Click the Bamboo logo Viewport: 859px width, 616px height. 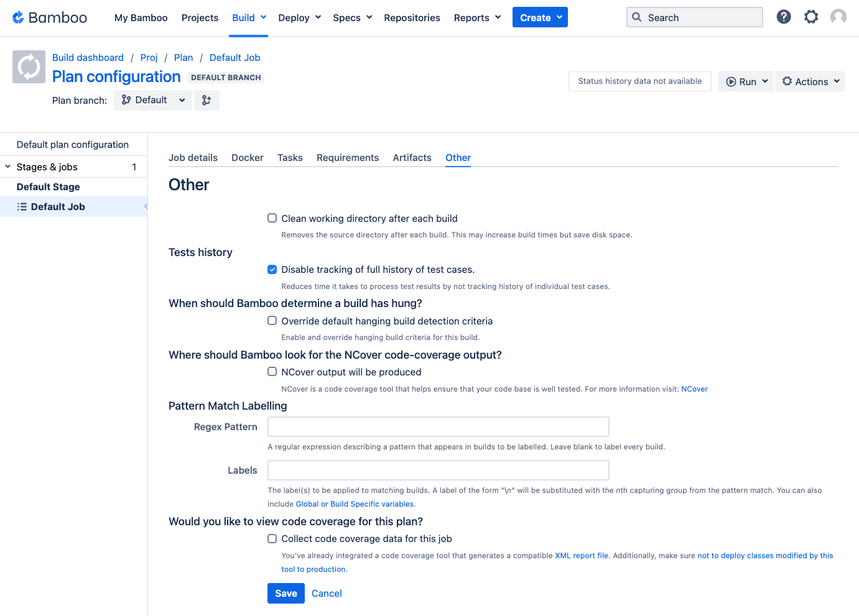(50, 17)
